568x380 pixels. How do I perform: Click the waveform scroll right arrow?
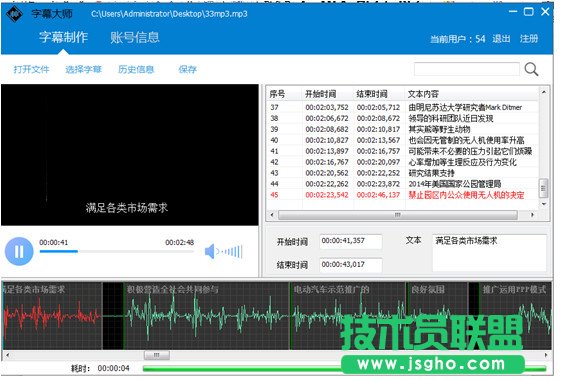click(546, 355)
